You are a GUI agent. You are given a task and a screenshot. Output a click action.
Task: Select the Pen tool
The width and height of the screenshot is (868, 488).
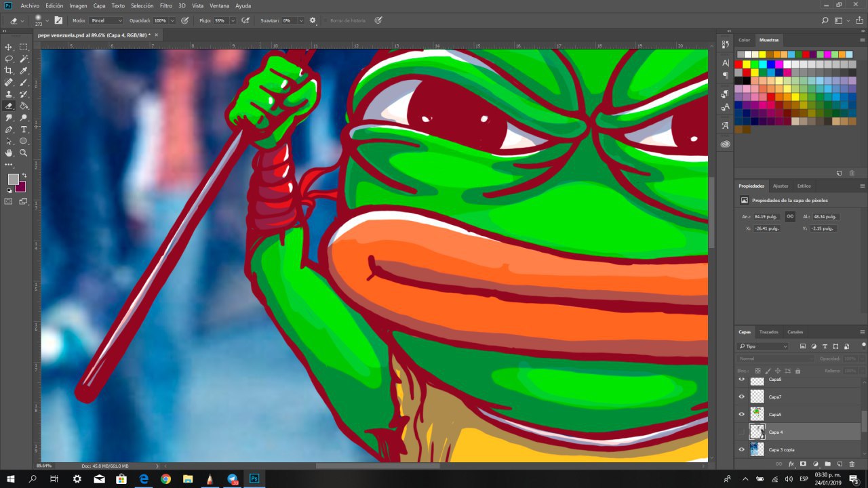pos(9,129)
